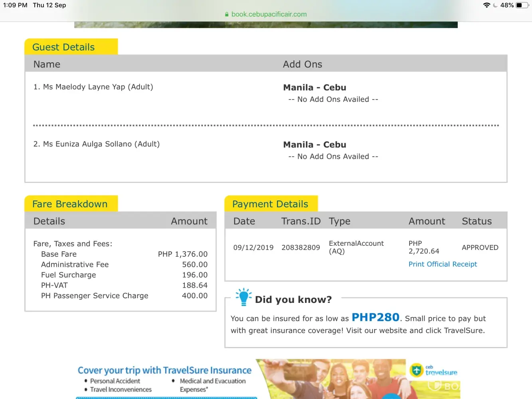Click the ceb travelsure shield logo

416,370
